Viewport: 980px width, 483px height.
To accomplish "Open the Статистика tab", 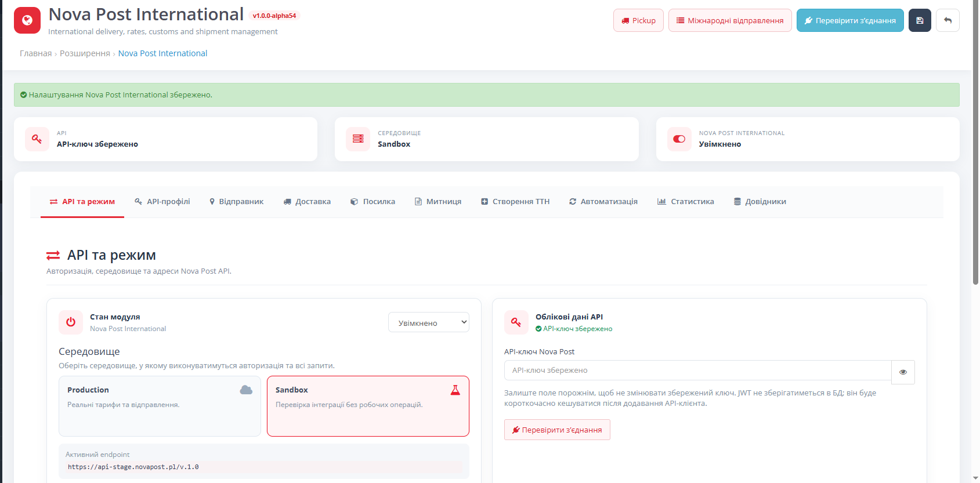I will (x=686, y=202).
